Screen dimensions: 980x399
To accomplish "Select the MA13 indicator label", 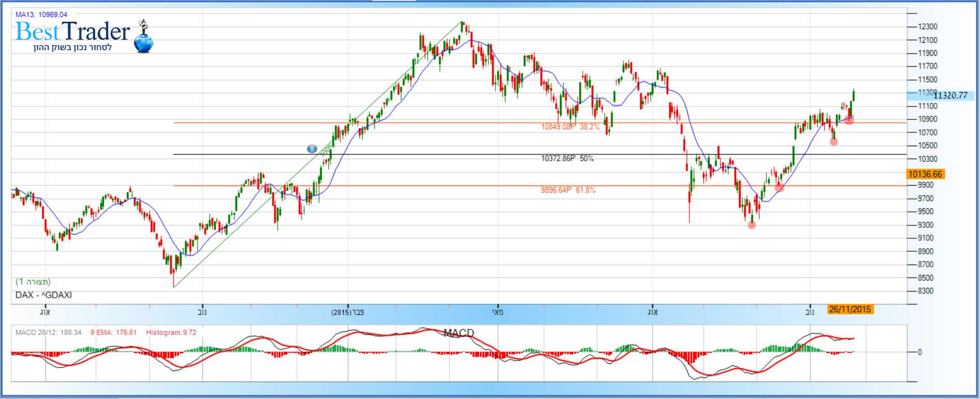I will coord(41,14).
